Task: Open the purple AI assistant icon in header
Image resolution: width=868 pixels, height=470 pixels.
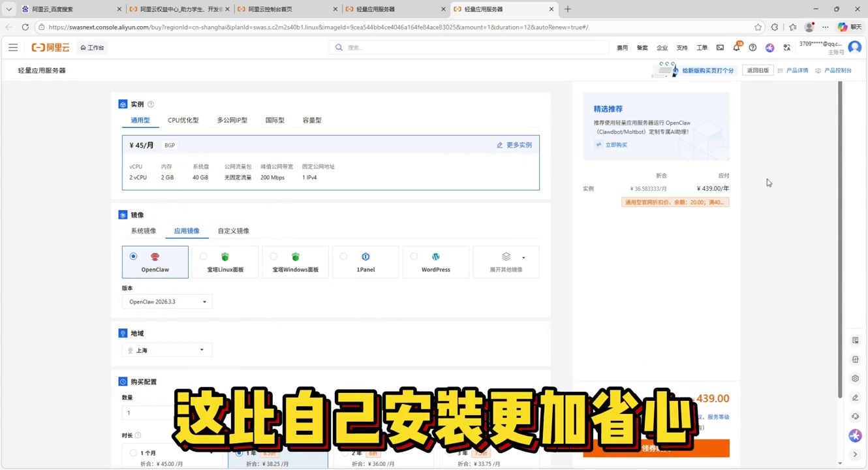Action: tap(770, 48)
